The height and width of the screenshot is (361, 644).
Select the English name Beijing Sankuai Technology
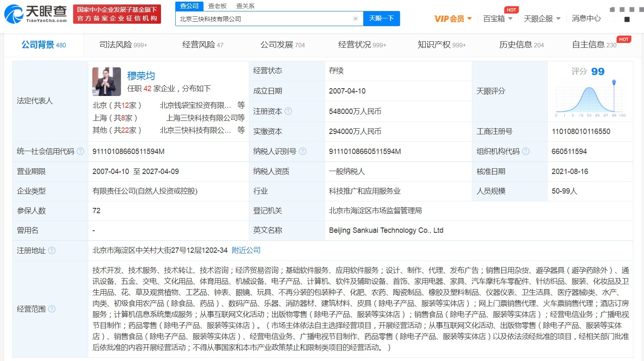[x=386, y=230]
